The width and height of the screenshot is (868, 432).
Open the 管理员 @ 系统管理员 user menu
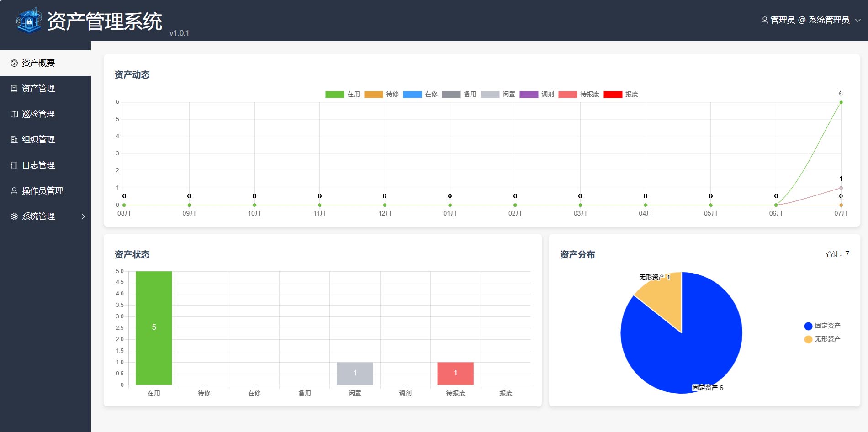(810, 20)
